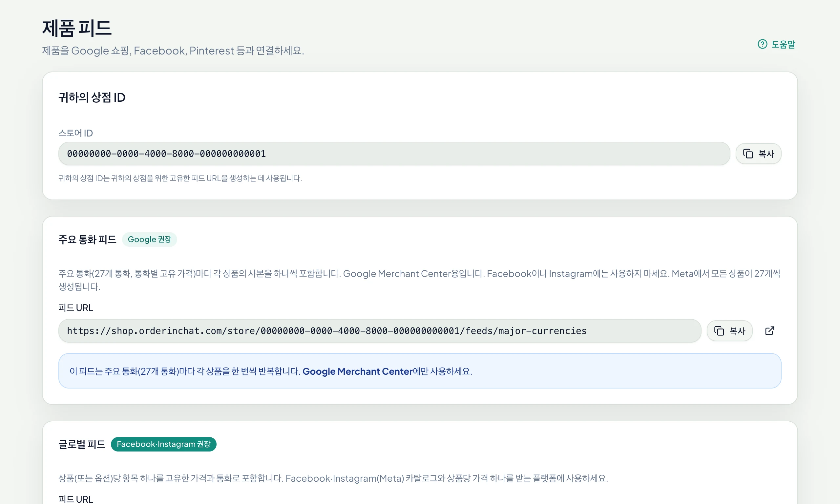Click the 글로벌 피드 description text
The width and height of the screenshot is (840, 504).
coord(333,478)
